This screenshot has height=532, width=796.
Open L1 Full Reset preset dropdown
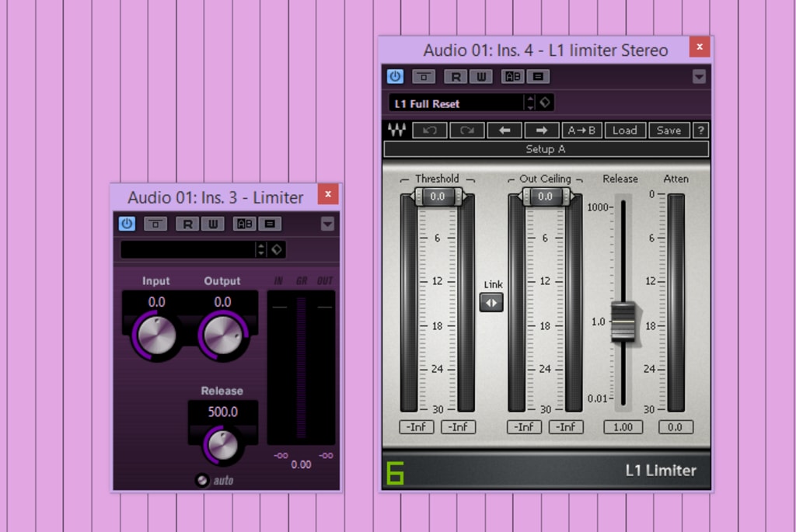(456, 103)
